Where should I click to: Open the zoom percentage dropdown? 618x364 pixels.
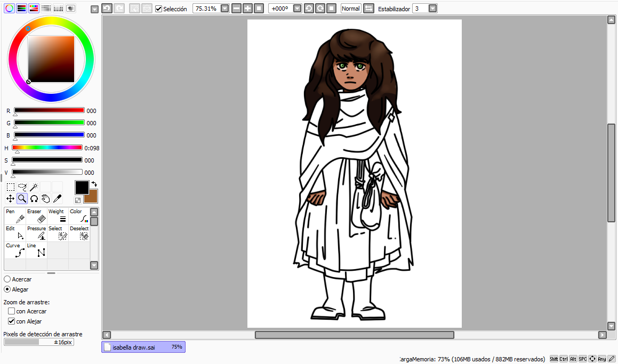click(x=224, y=9)
